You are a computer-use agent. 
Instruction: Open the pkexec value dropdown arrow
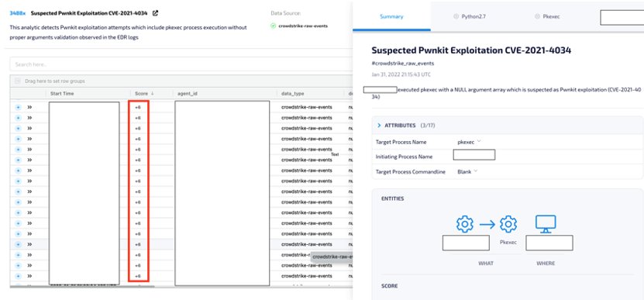(x=478, y=141)
